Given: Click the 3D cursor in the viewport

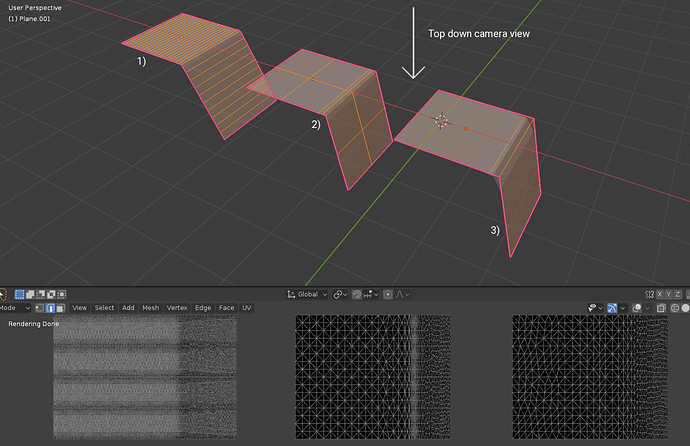Looking at the screenshot, I should (441, 121).
